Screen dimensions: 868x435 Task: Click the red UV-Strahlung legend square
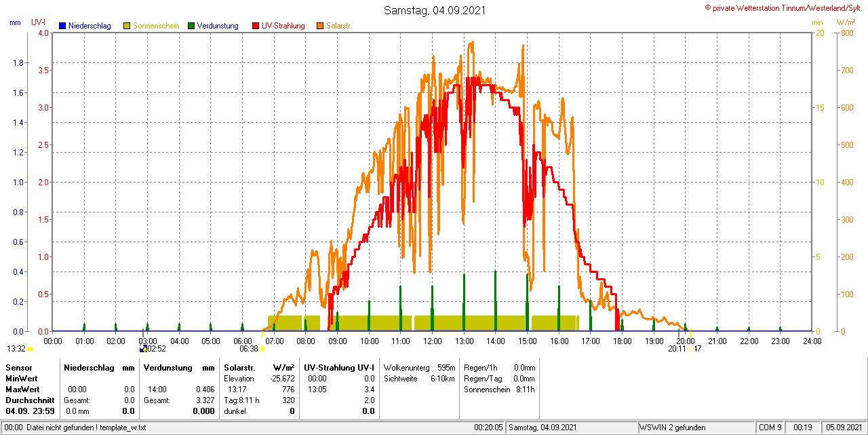coord(256,26)
